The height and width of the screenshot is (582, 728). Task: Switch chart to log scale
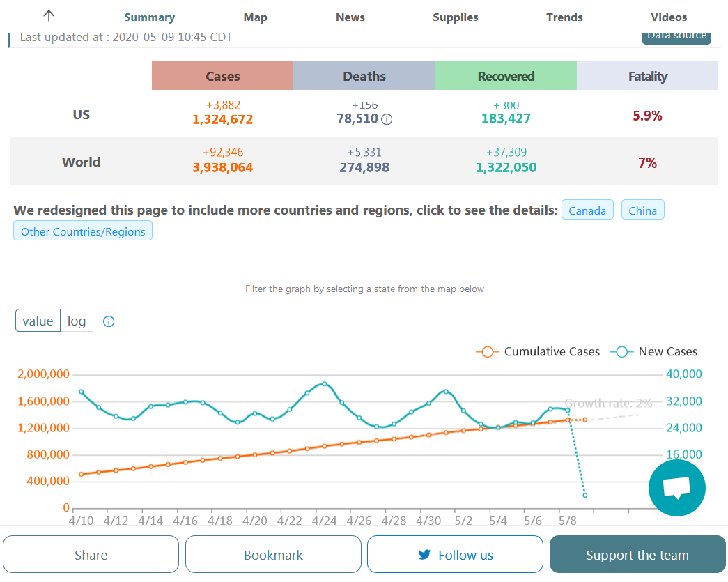pos(77,321)
